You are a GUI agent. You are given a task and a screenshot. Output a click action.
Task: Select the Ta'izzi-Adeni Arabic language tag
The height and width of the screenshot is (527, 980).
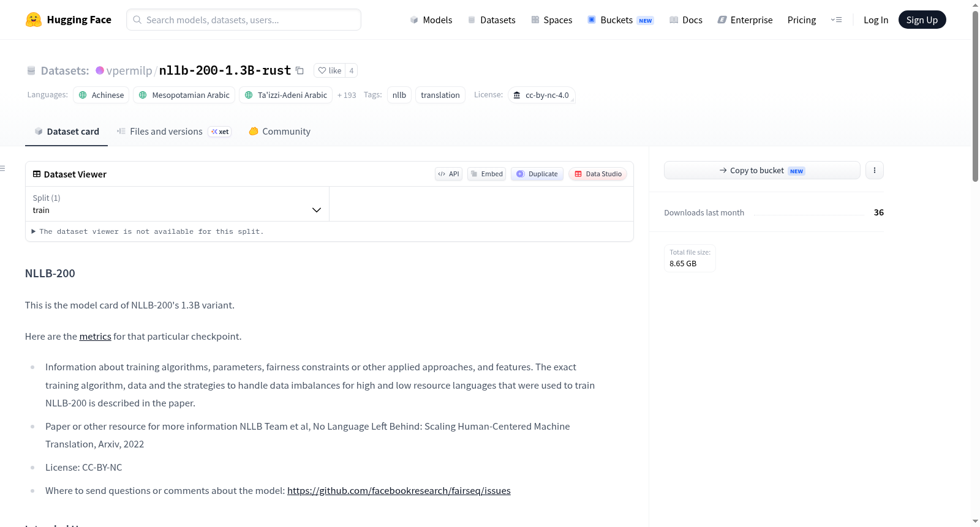[x=285, y=95]
